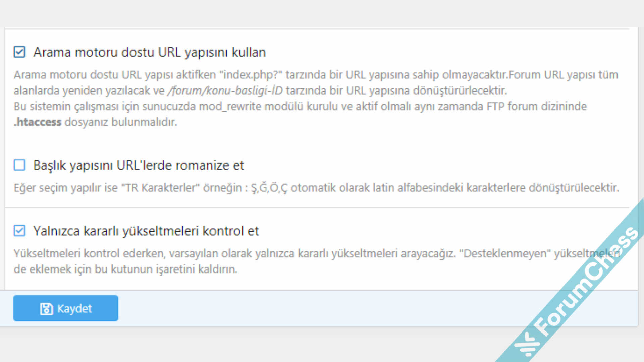Click the floppy disk icon in Kaydet

[x=46, y=309]
